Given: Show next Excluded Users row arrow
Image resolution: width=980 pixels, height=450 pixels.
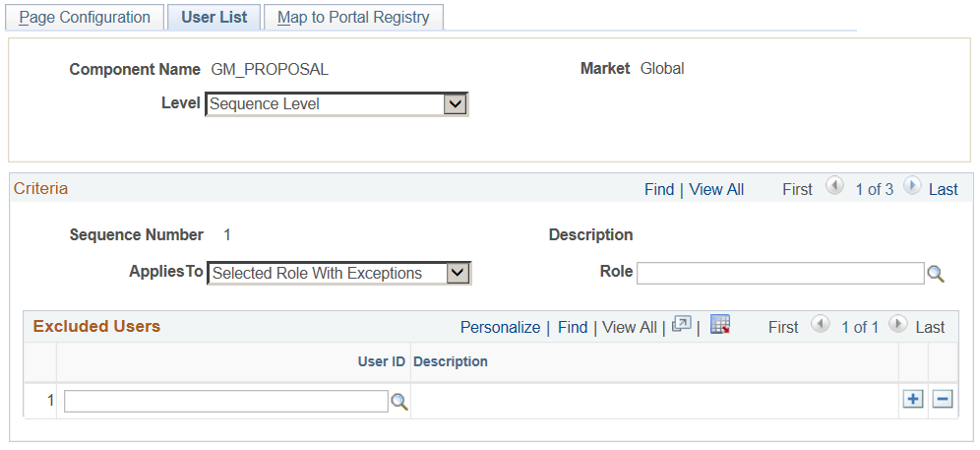Looking at the screenshot, I should coord(898,326).
